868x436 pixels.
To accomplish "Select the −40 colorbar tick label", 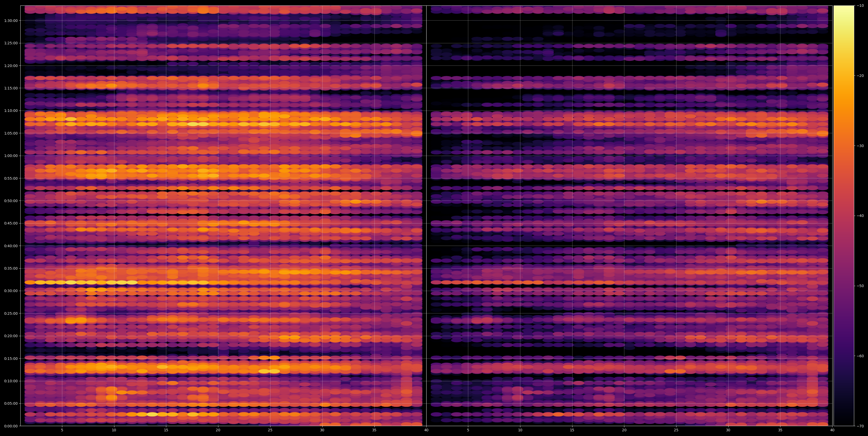I will [861, 216].
